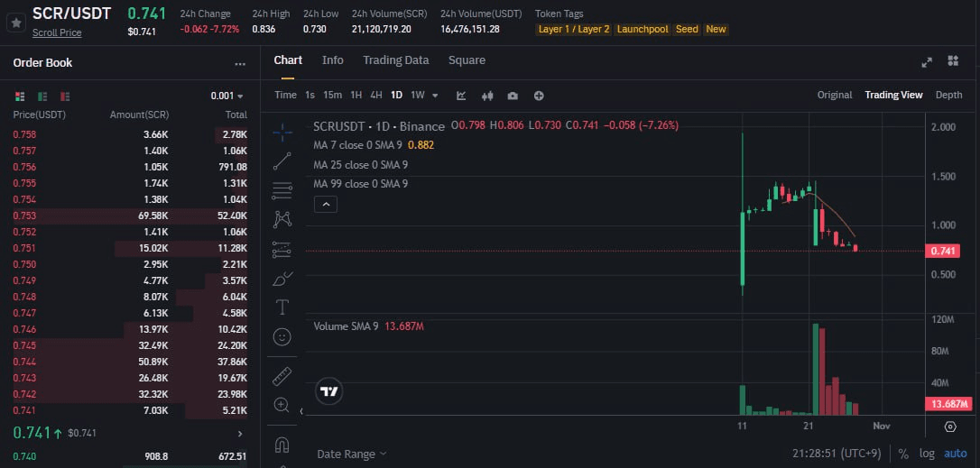This screenshot has width=980, height=468.
Task: Open the Scroll Price link
Action: click(57, 32)
